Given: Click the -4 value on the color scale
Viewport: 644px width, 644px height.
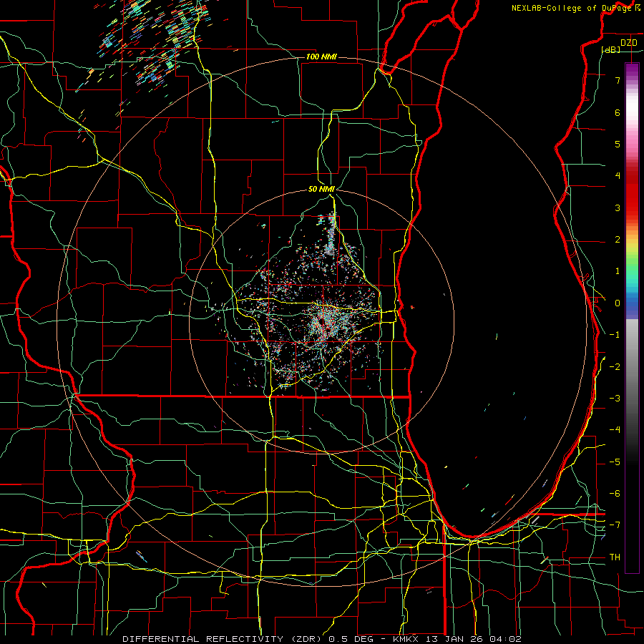Looking at the screenshot, I should click(615, 430).
